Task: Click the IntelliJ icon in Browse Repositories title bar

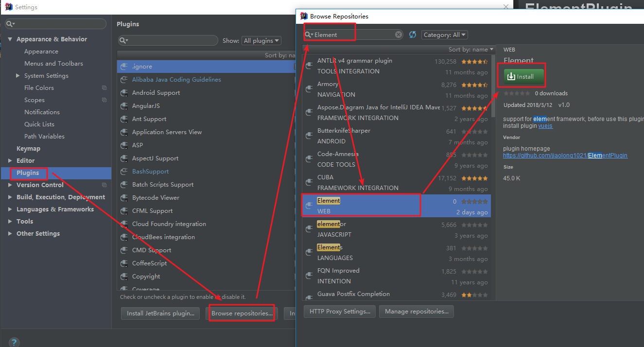Action: point(304,16)
